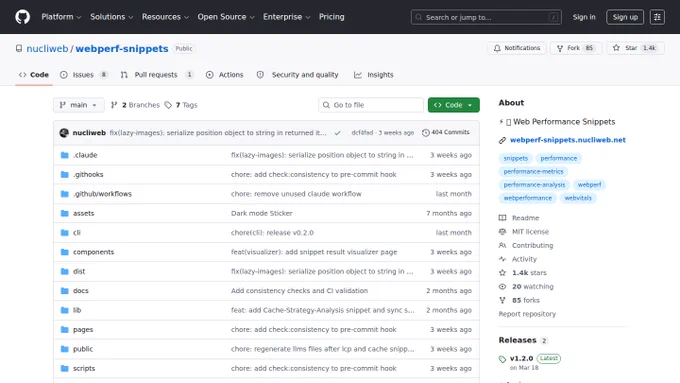
Task: Open webperf-snippets.nucliweb.net website link
Action: (x=568, y=140)
